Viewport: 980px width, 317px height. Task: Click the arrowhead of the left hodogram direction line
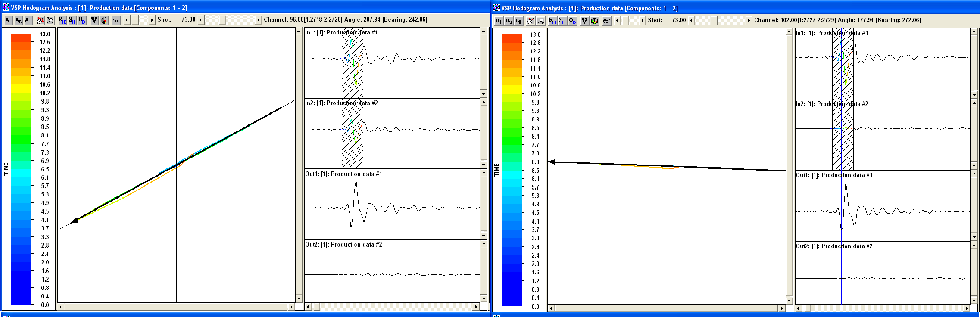click(x=75, y=220)
